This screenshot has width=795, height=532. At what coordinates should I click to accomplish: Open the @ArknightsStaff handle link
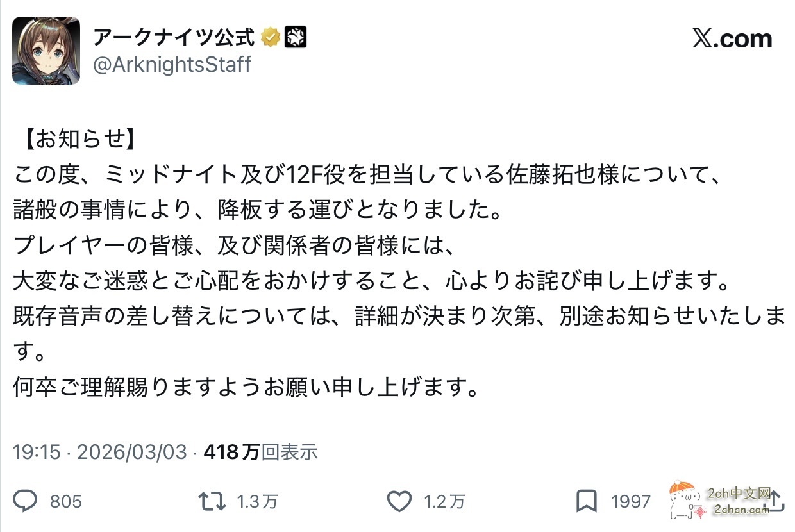pyautogui.click(x=173, y=64)
